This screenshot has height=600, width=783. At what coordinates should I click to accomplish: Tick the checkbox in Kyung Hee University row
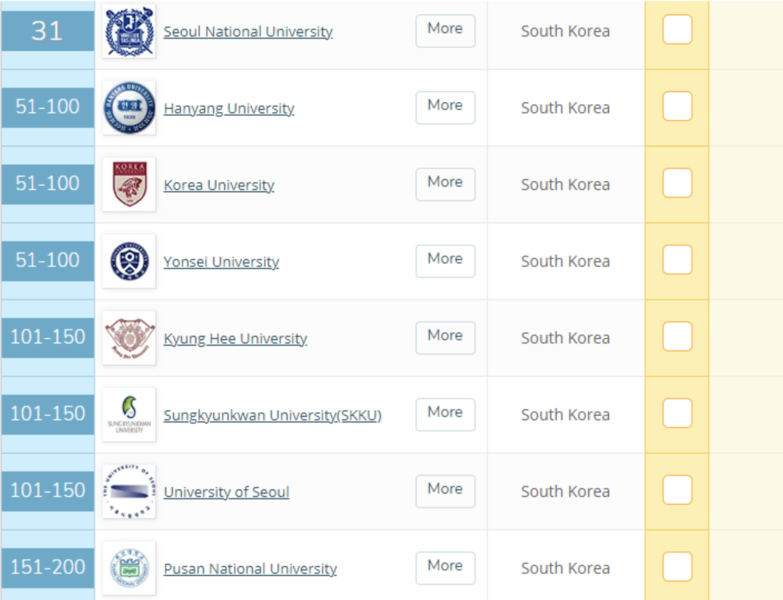tap(677, 336)
